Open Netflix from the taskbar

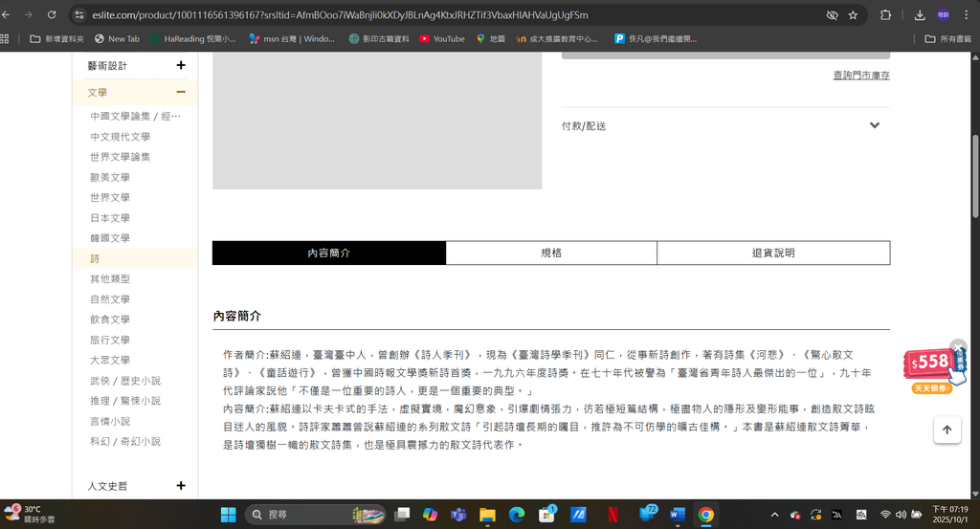pos(612,515)
